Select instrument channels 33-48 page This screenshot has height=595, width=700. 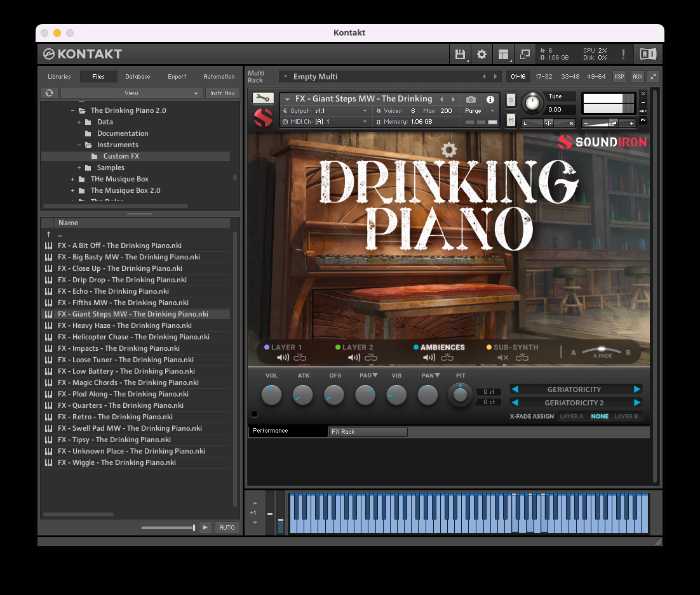click(x=570, y=77)
